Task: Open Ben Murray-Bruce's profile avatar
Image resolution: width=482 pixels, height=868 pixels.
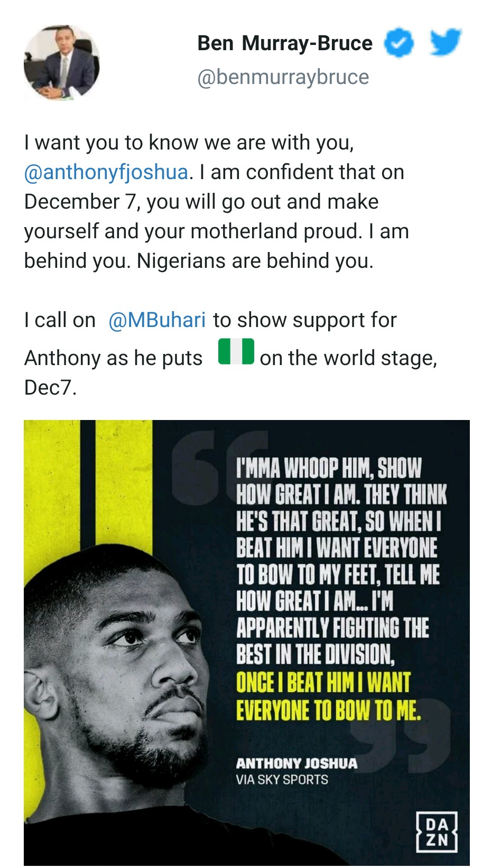Action: click(x=61, y=62)
